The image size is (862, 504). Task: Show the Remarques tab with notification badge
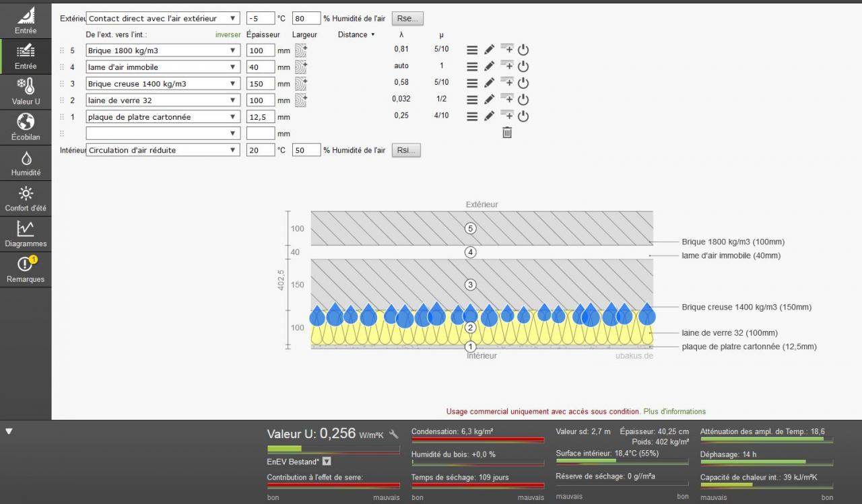[x=26, y=270]
